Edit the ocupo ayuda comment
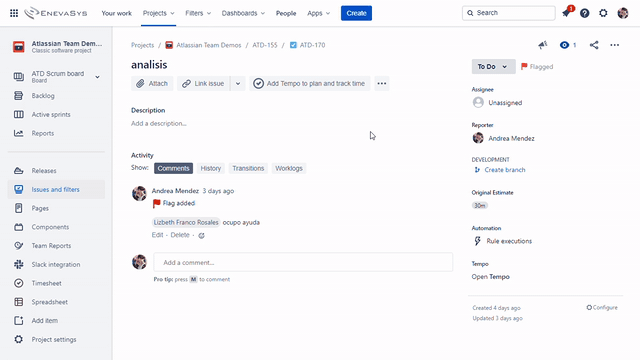 click(x=158, y=235)
